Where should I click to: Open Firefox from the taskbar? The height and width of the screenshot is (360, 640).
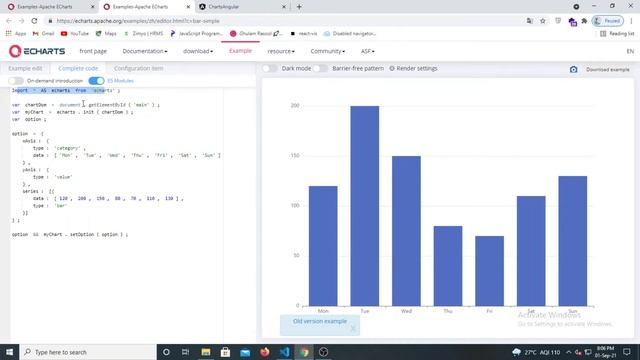click(264, 352)
